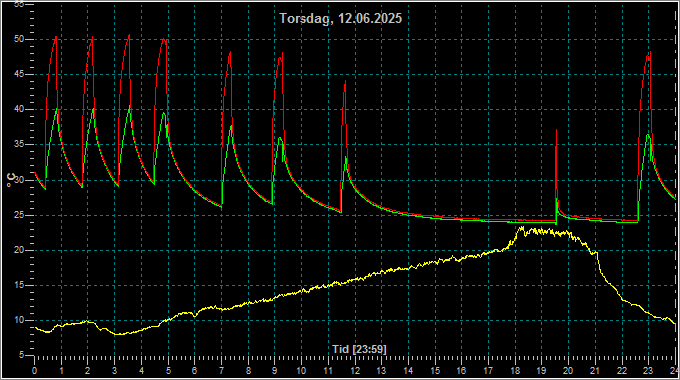Click the 40 temperature axis label

click(x=18, y=109)
